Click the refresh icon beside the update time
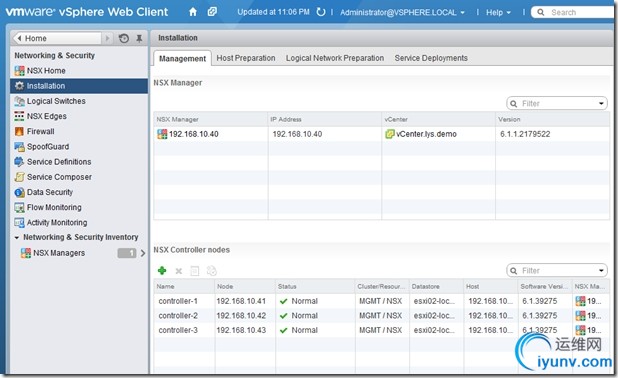This screenshot has height=378, width=618. tap(321, 12)
